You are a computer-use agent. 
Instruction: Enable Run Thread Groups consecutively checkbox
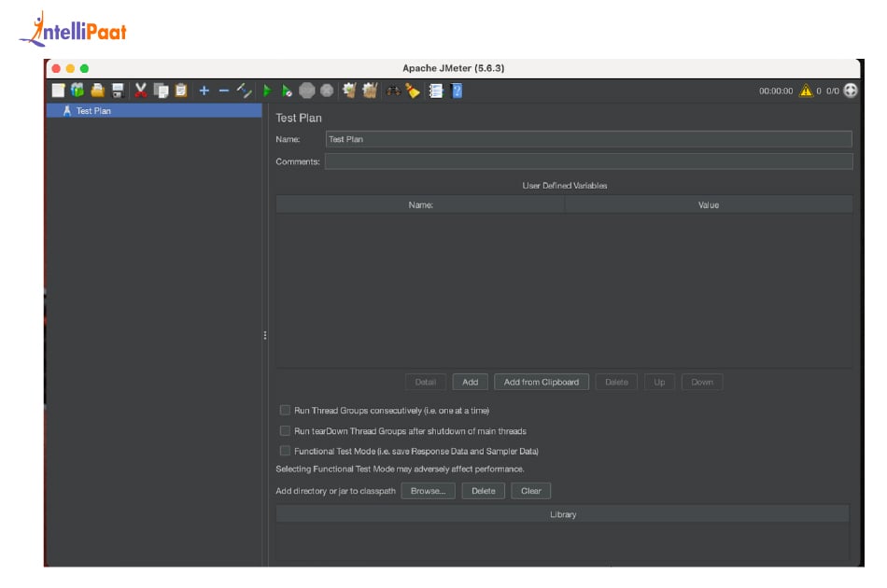[x=285, y=410]
